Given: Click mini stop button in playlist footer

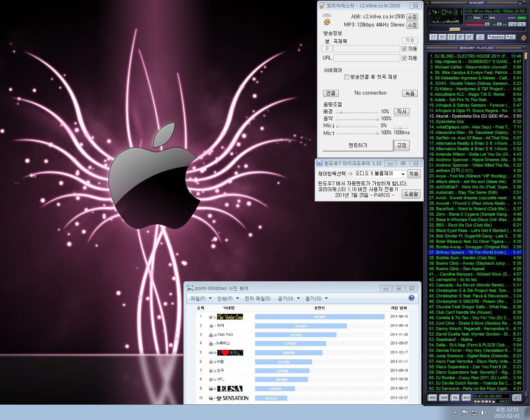Looking at the screenshot, I should pyautogui.click(x=486, y=401).
